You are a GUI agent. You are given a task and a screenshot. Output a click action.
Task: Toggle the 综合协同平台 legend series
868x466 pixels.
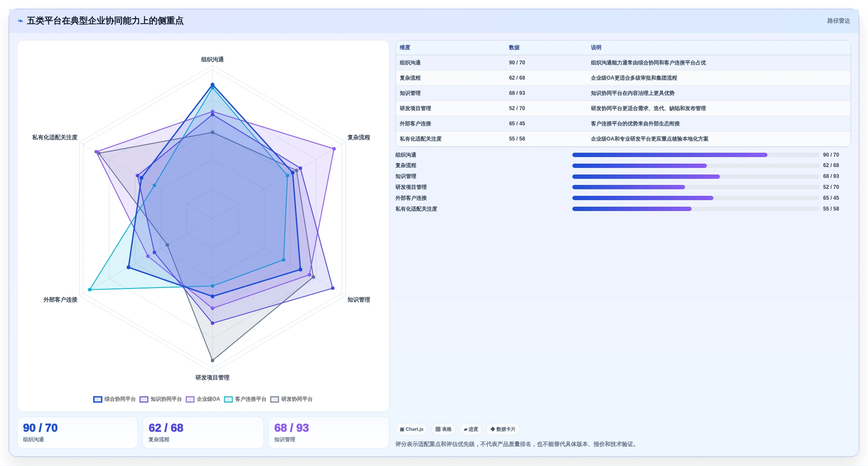click(x=115, y=399)
